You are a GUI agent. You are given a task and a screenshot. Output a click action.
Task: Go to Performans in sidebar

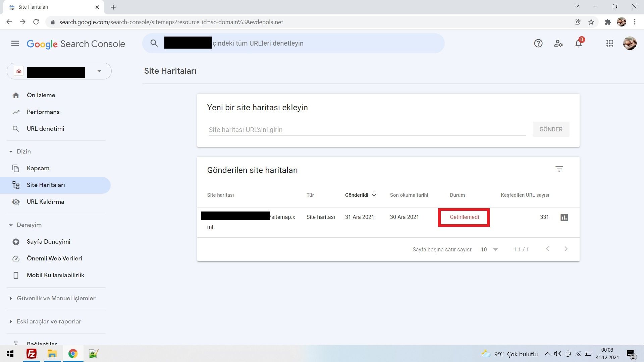43,112
